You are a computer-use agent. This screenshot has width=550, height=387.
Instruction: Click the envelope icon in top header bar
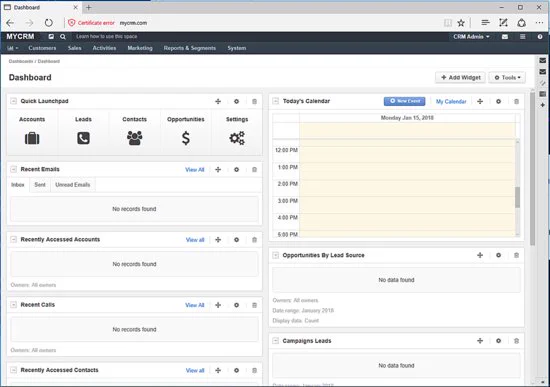click(x=505, y=36)
